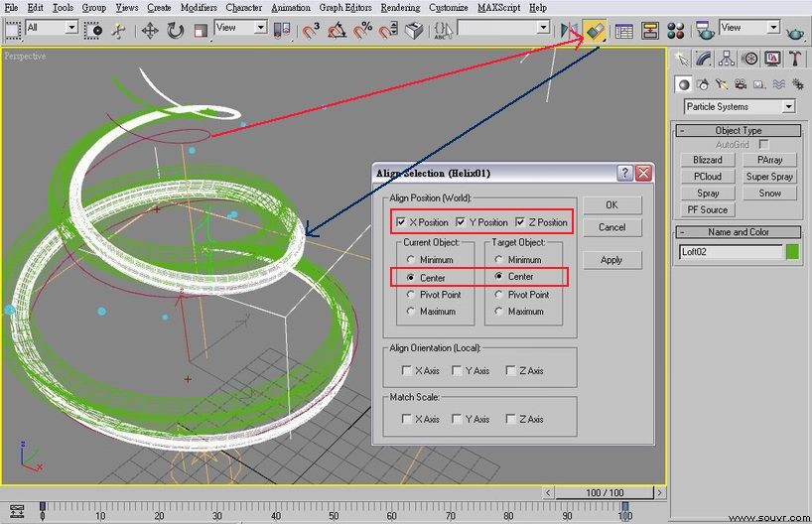Screen dimensions: 812x524
Task: Open the Particle Systems category dropdown
Action: coord(740,106)
